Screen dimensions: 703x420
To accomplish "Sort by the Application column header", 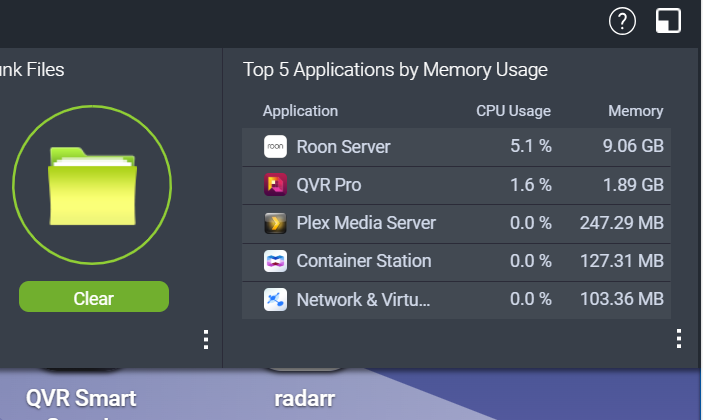I will (x=300, y=111).
